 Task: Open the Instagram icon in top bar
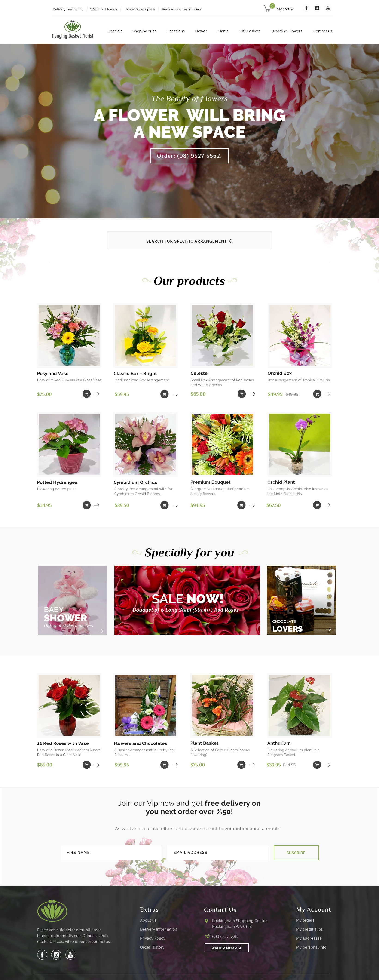coord(317,8)
